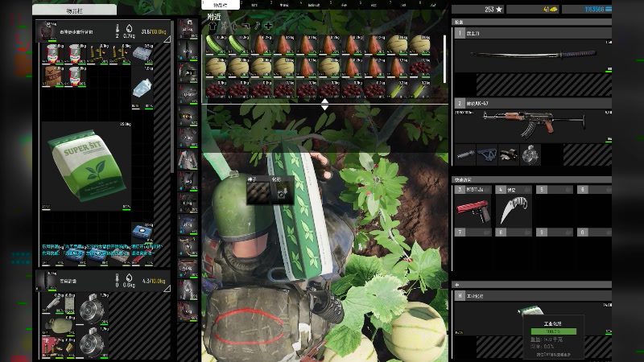Viewport: 644px width, 362px height.
Task: Click the first cucumber in nearby items
Action: click(216, 45)
